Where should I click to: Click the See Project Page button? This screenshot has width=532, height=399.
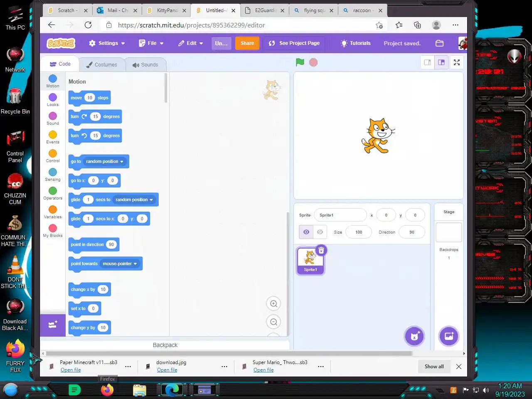point(294,43)
